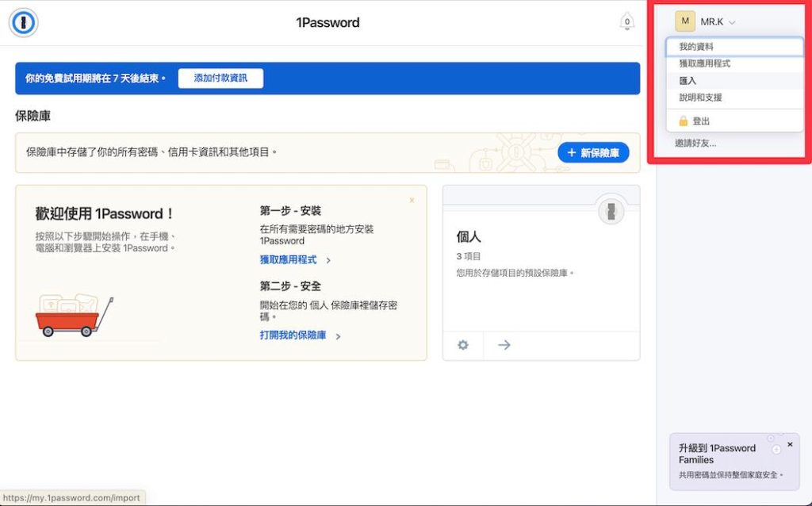Click 歡迎使用 1Password！ heading

coord(105,214)
